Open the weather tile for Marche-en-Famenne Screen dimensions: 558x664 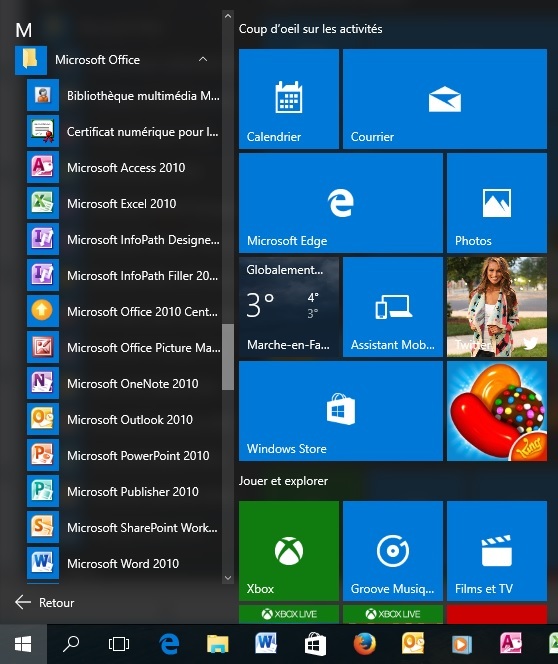(289, 307)
